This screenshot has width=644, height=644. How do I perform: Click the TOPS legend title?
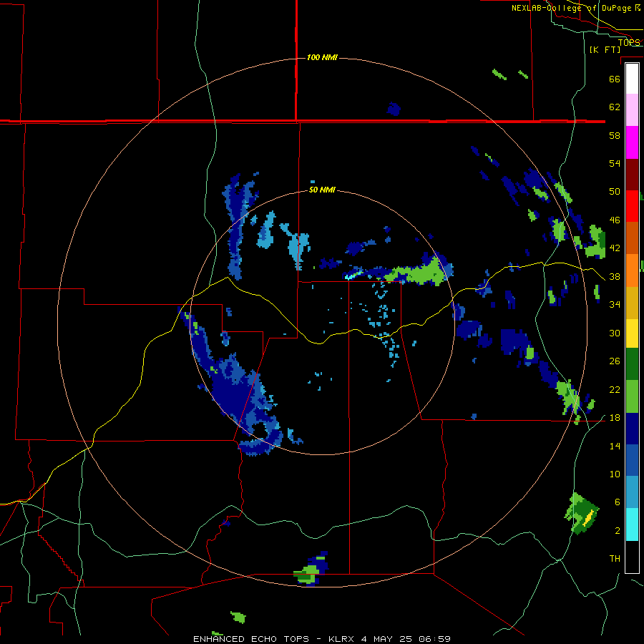point(629,42)
